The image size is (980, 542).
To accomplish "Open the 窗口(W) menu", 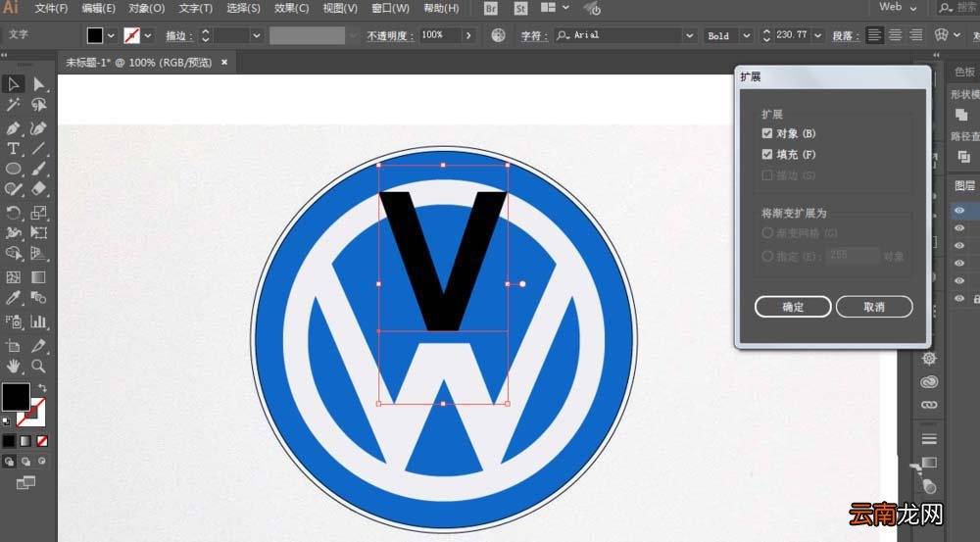I will [390, 8].
